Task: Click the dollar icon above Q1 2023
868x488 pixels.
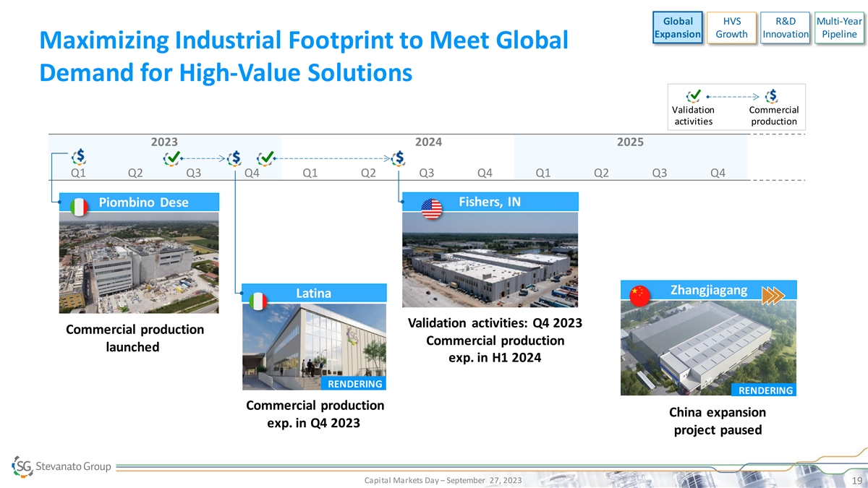Action: pyautogui.click(x=81, y=157)
